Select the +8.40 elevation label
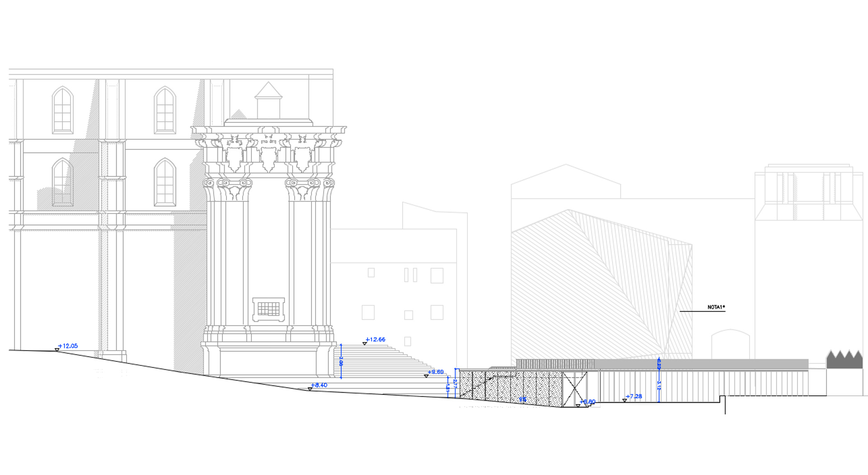Screen dimensions: 868x475 click(x=319, y=385)
